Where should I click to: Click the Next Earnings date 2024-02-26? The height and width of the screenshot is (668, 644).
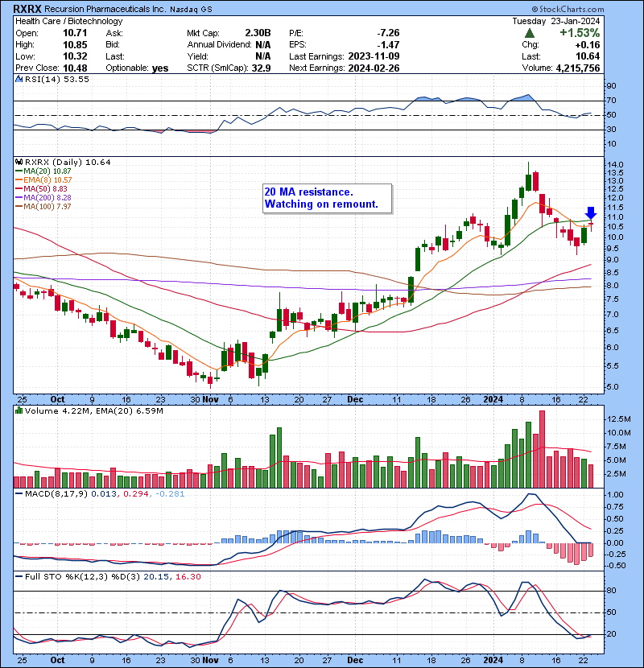pos(374,68)
